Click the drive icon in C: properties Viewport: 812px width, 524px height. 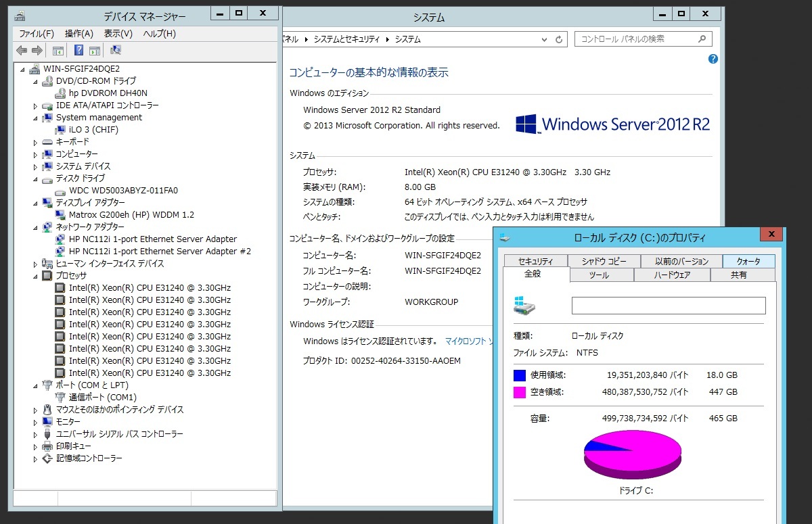(x=524, y=304)
